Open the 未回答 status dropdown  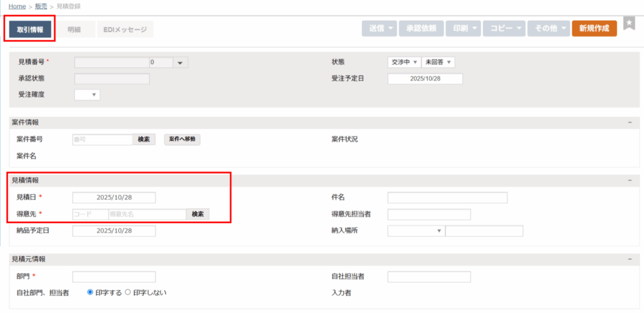point(438,62)
